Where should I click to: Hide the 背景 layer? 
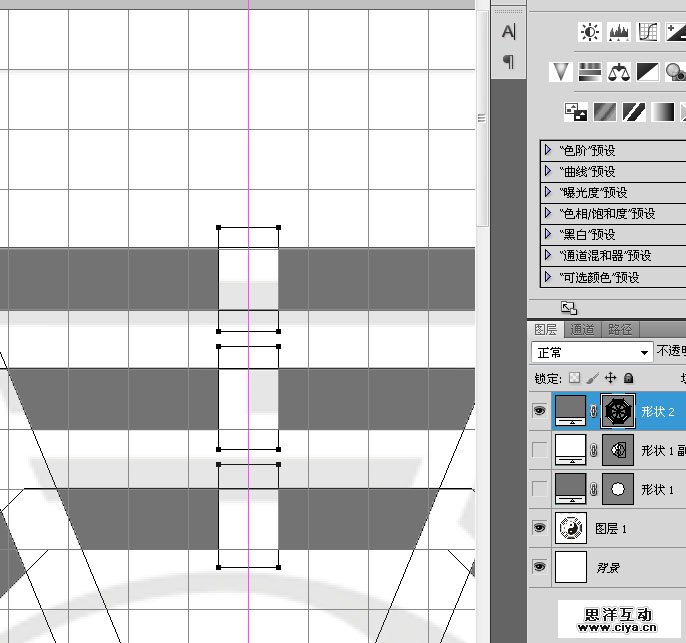coord(539,567)
